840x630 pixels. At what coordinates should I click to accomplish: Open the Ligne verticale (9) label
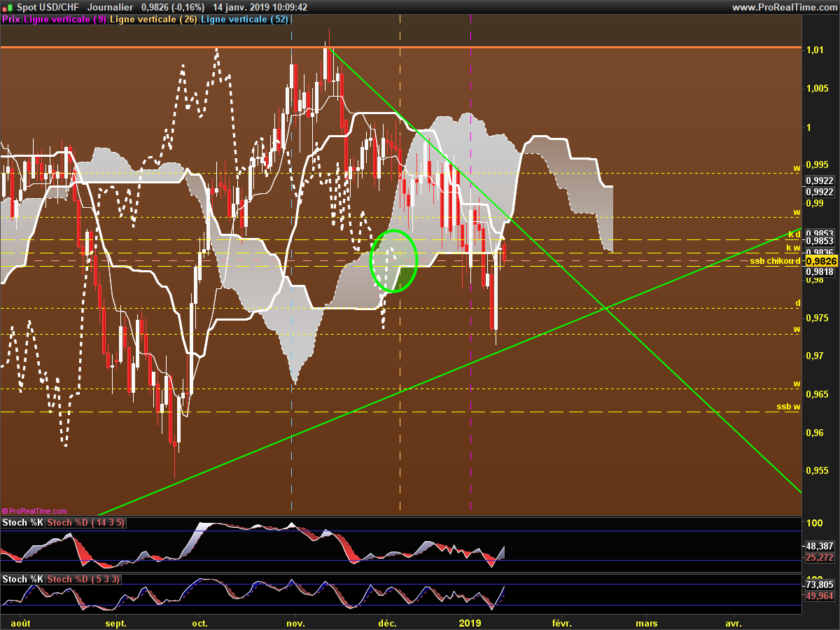(65, 20)
